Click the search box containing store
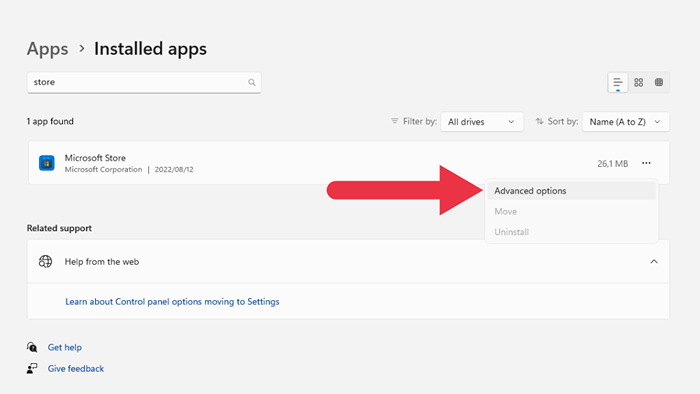This screenshot has height=394, width=700. (144, 83)
